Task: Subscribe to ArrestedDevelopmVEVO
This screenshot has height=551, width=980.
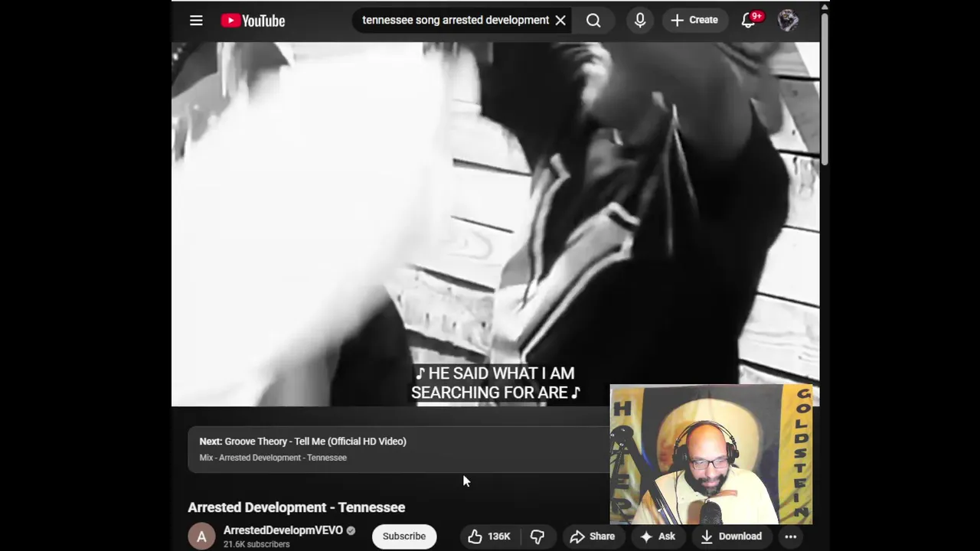Action: point(404,536)
